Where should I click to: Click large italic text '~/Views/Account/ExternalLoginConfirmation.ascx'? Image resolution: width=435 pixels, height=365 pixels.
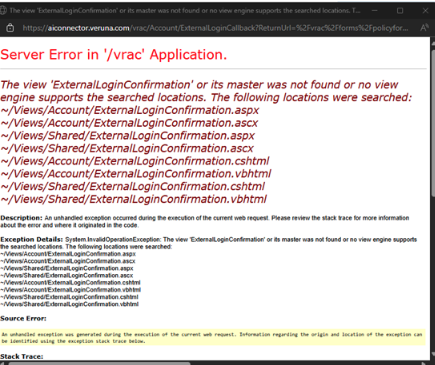tap(129, 123)
